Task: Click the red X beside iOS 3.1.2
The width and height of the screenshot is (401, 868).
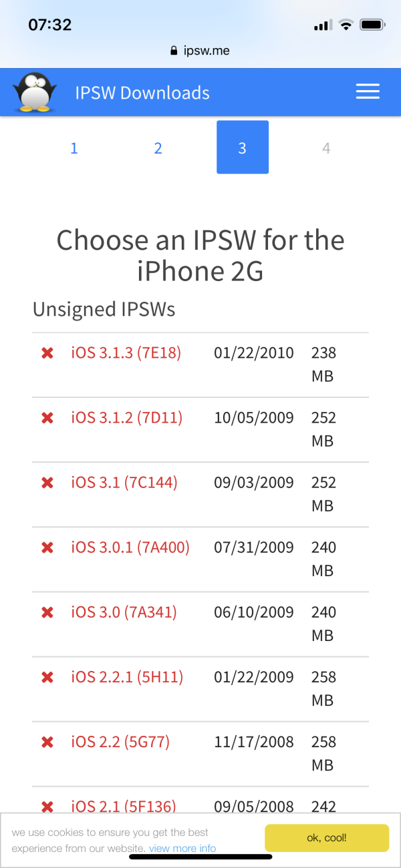Action: (x=47, y=417)
